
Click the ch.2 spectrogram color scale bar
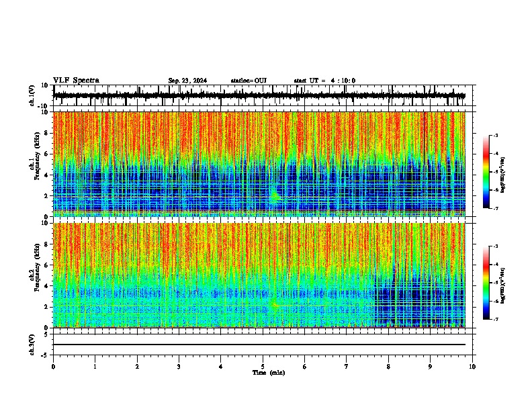click(x=486, y=283)
